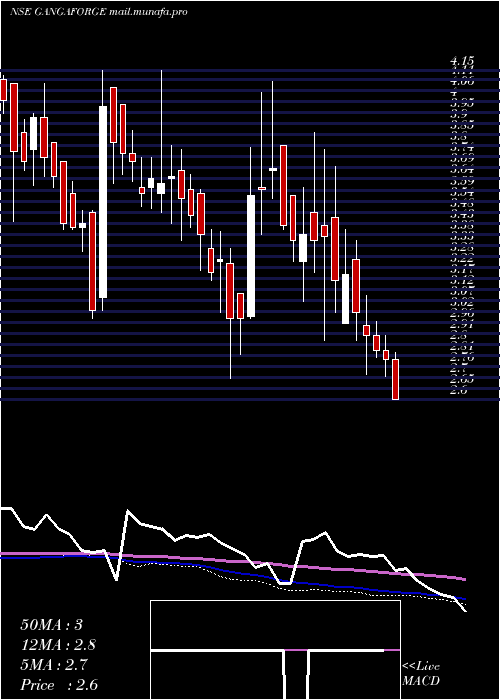Screen dimensions: 500x700
Task: Select the 12MA : 2.8 readout
Action: point(58,645)
